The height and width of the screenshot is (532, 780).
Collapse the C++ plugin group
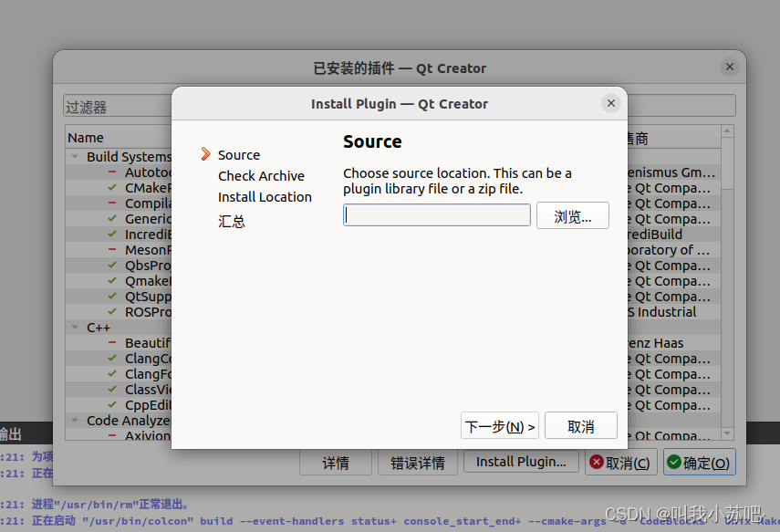tap(75, 327)
